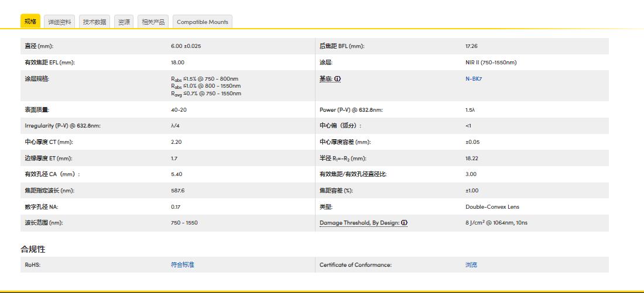Viewport: 644px width, 293px height.
Task: Click the NIR II (750-1550nm) coating value
Action: 491,63
